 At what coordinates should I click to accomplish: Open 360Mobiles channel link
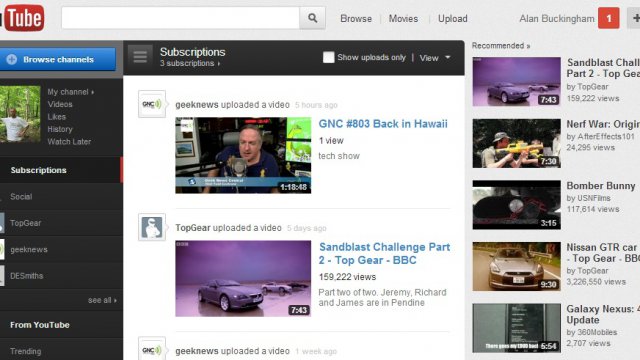[x=596, y=332]
